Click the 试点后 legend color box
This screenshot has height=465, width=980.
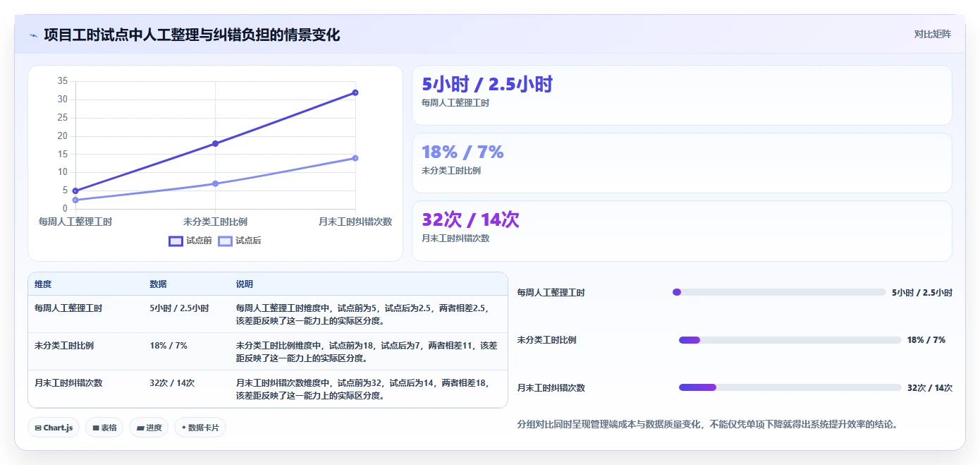(225, 241)
